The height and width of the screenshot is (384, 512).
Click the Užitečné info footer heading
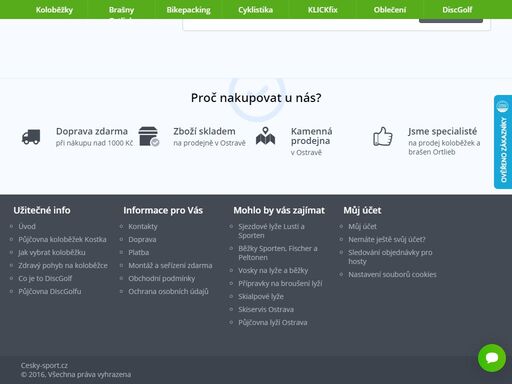tap(42, 210)
